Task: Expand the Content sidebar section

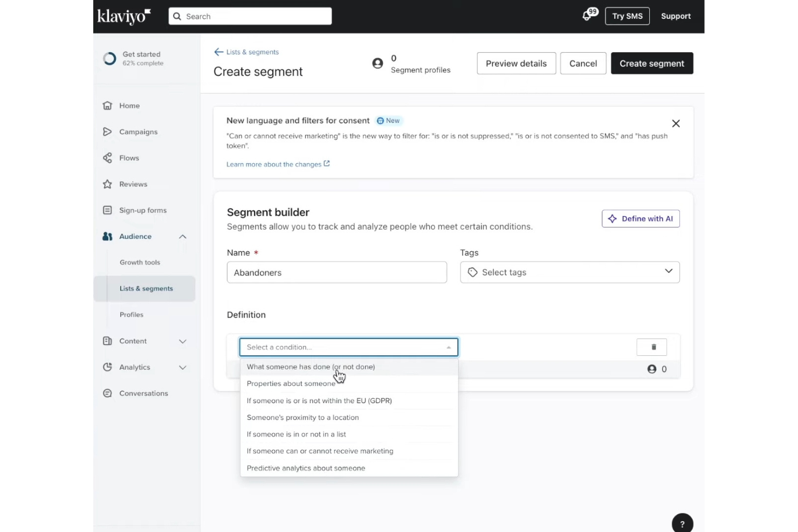Action: 182,341
